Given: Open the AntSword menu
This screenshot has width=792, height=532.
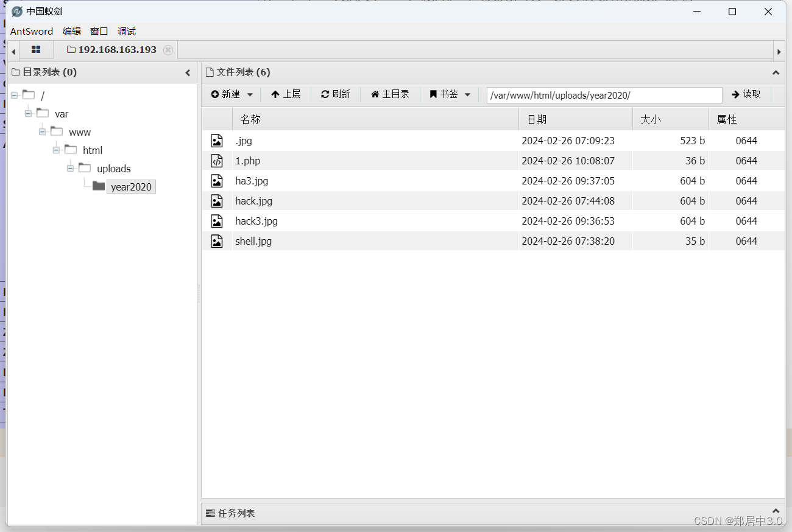Looking at the screenshot, I should tap(32, 31).
